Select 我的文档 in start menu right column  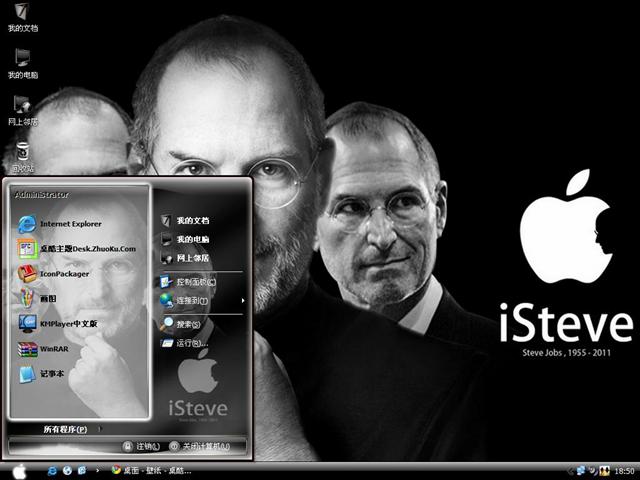[x=184, y=220]
